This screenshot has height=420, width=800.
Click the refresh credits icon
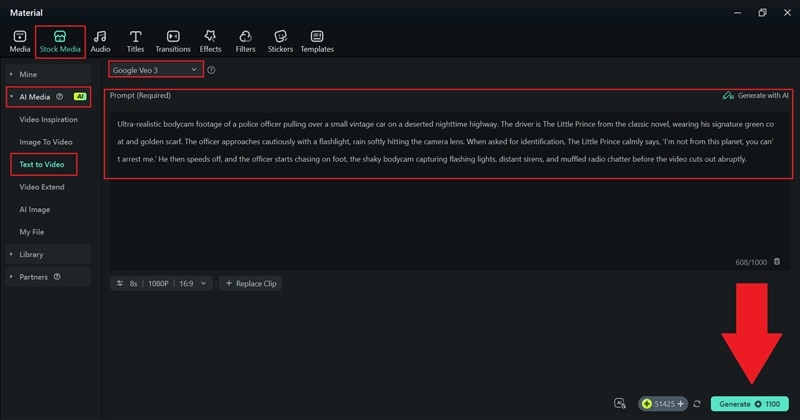click(x=697, y=404)
